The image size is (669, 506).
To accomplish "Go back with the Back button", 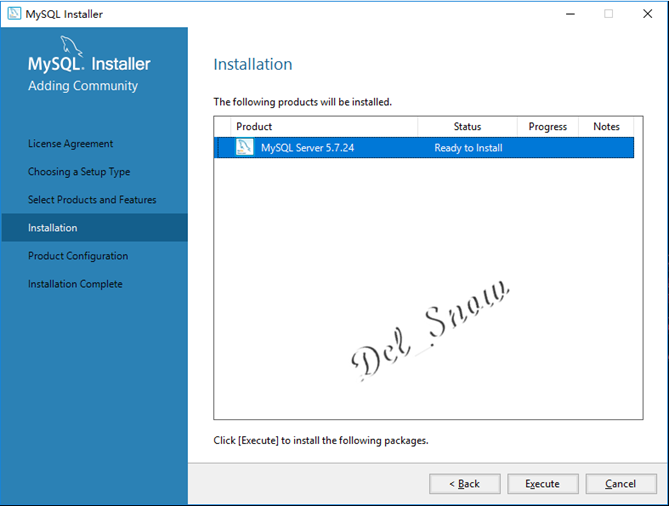I will point(465,484).
